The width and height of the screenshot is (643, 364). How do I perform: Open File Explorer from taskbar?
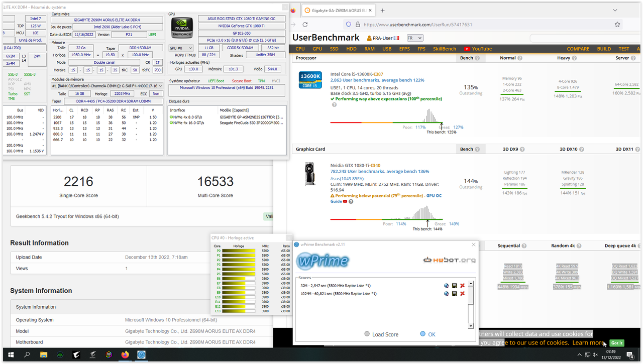(x=44, y=354)
